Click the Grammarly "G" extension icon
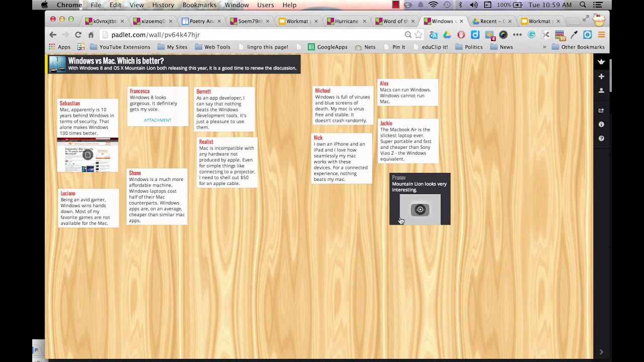 pos(531,35)
